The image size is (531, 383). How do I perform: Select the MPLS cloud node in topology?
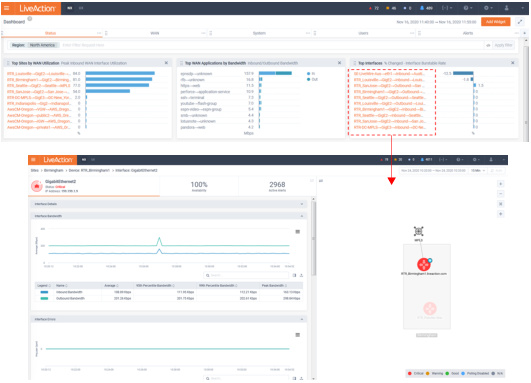click(x=419, y=231)
